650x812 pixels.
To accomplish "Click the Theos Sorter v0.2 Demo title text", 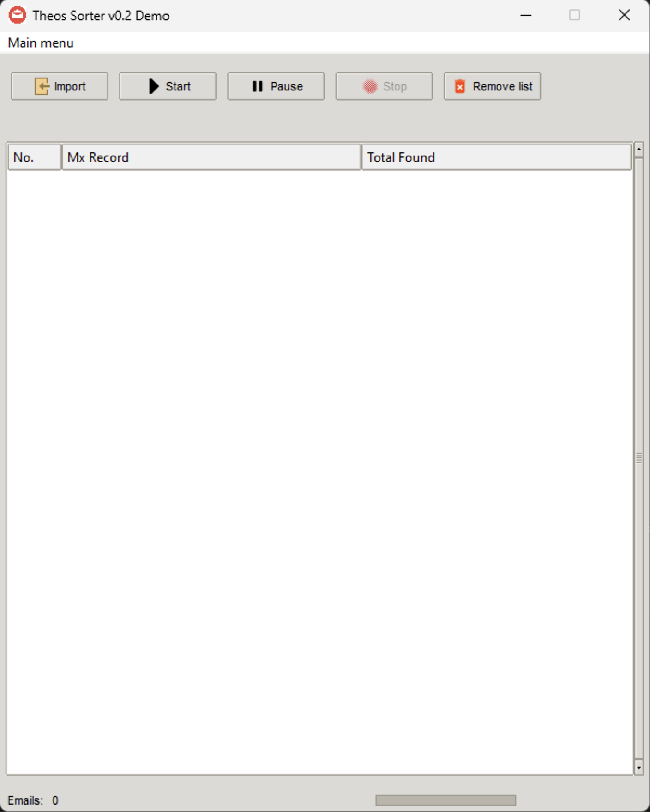I will point(101,16).
